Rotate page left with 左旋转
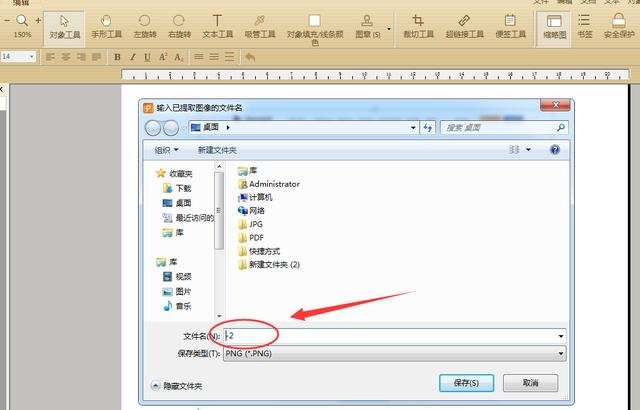This screenshot has height=410, width=640. [145, 28]
